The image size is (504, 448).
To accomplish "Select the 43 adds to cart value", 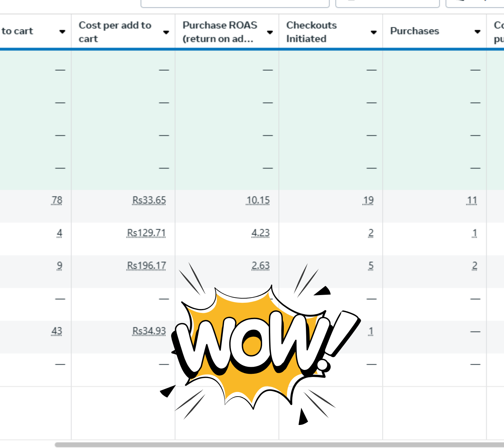I will [57, 331].
